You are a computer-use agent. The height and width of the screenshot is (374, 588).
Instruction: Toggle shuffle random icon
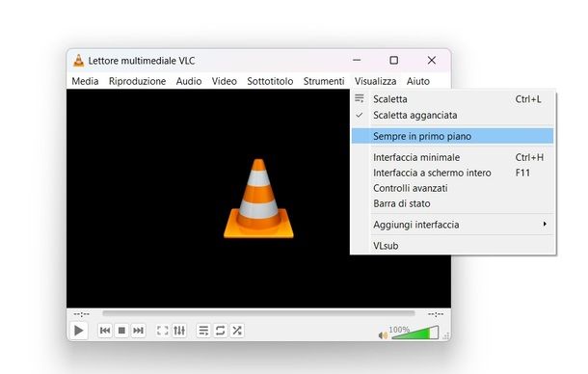(x=237, y=331)
